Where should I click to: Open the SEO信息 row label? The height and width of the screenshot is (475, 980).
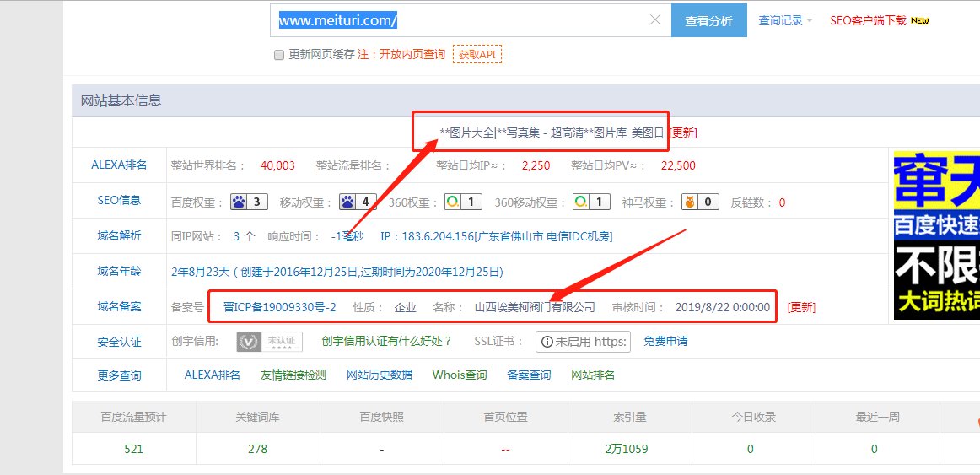coord(119,201)
